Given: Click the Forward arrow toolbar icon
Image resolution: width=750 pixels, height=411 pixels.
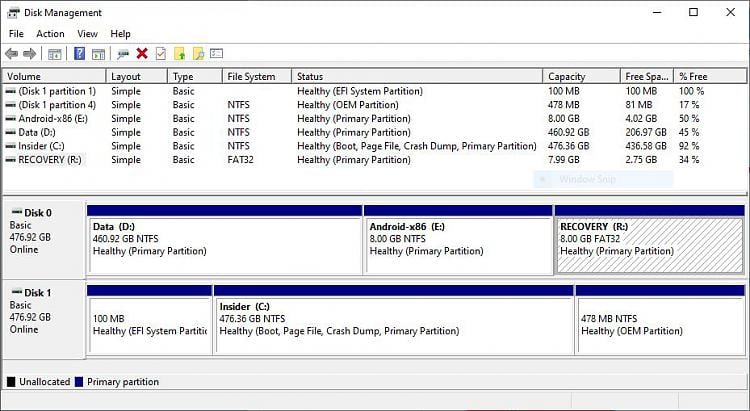Looking at the screenshot, I should point(30,54).
